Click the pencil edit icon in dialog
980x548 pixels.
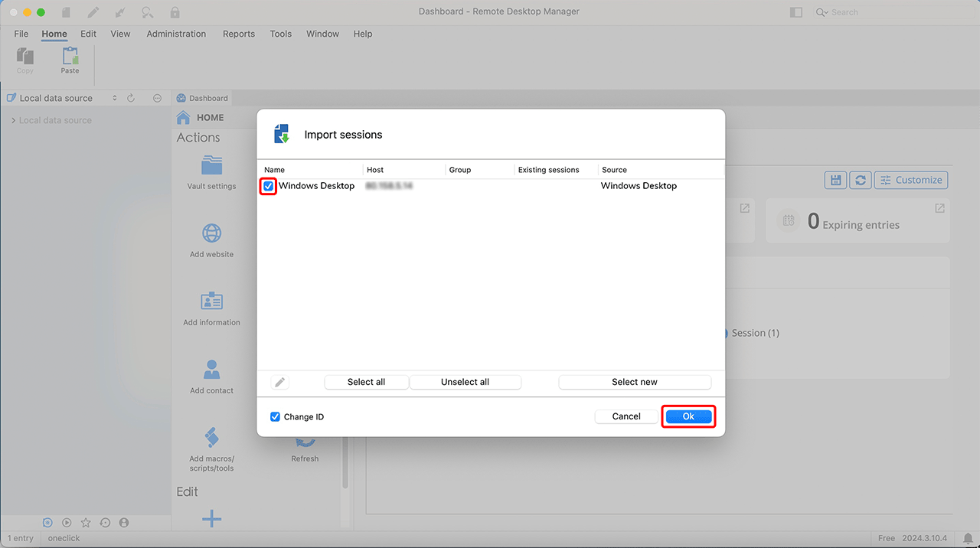(280, 382)
